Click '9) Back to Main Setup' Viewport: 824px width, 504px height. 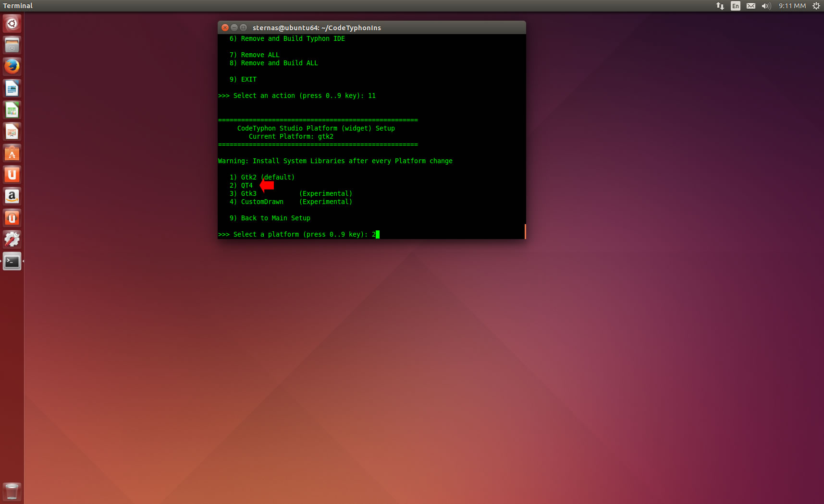270,218
